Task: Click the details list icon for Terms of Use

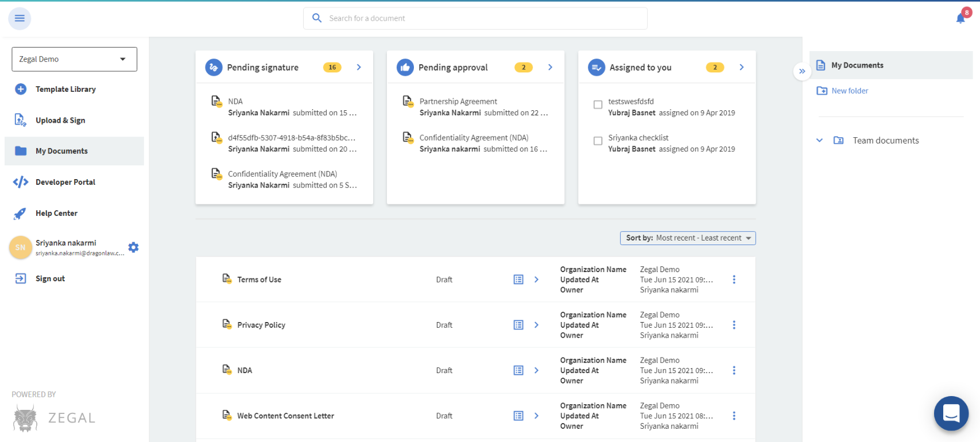Action: [518, 280]
